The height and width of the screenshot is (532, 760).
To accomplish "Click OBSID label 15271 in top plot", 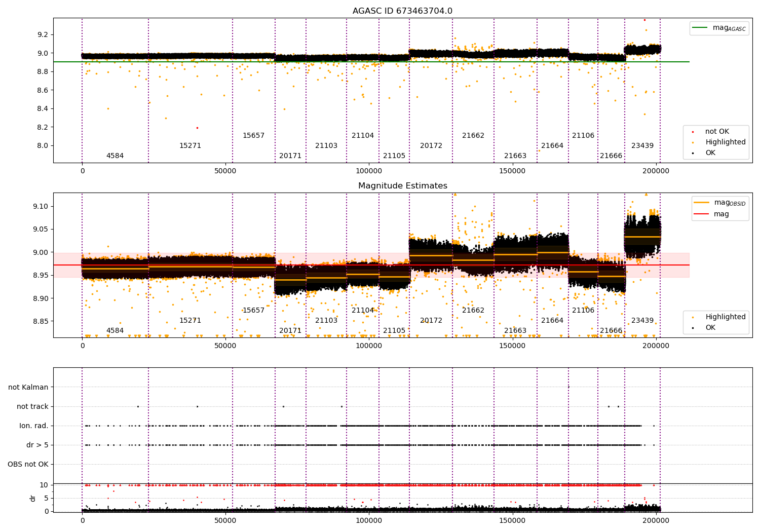I will (x=190, y=146).
